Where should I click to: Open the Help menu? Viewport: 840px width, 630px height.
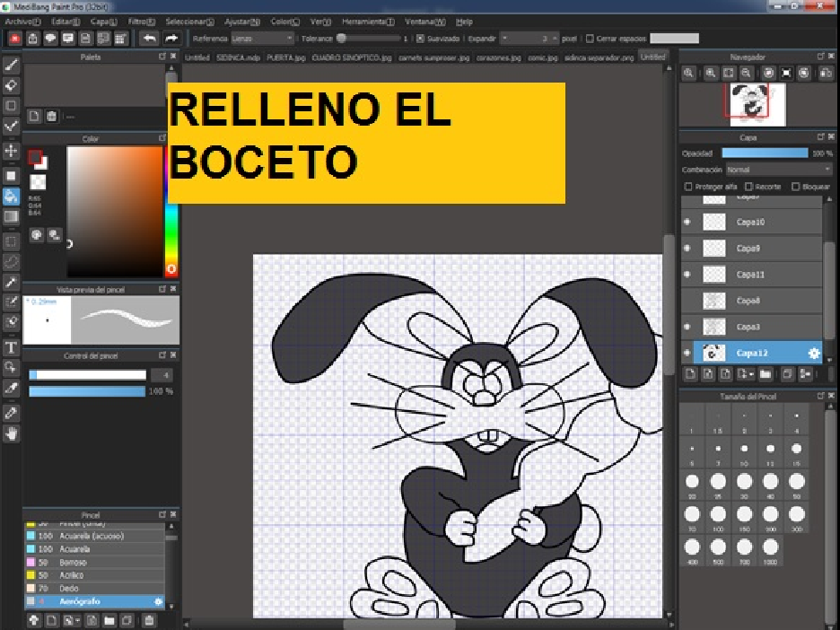464,22
